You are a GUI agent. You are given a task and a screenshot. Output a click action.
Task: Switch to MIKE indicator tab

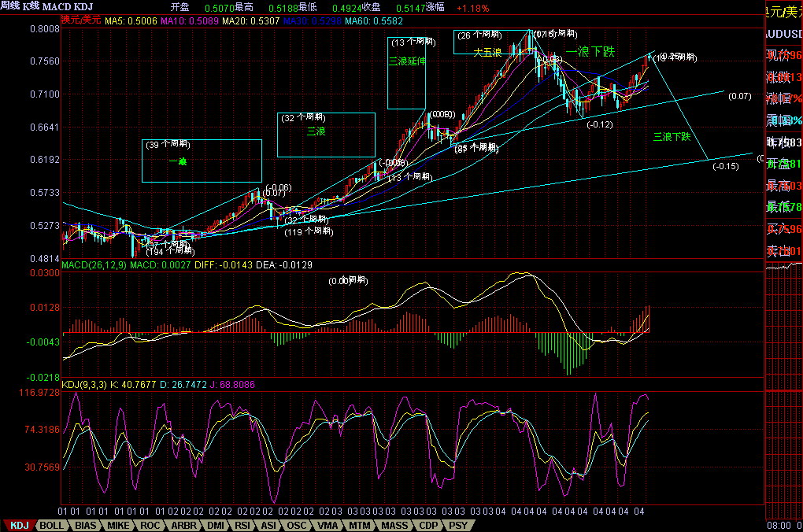(118, 526)
